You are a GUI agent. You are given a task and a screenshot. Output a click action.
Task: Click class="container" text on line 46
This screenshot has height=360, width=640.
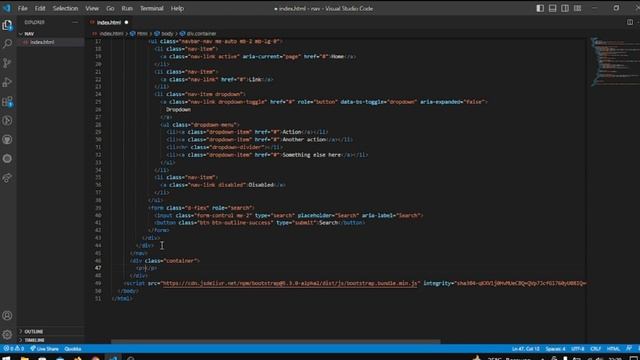171,260
